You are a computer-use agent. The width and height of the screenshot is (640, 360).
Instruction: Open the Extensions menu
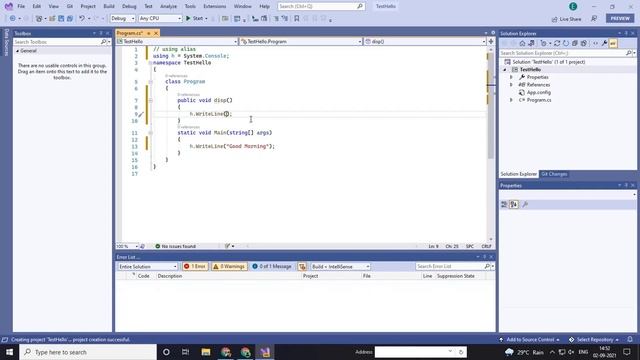214,6
